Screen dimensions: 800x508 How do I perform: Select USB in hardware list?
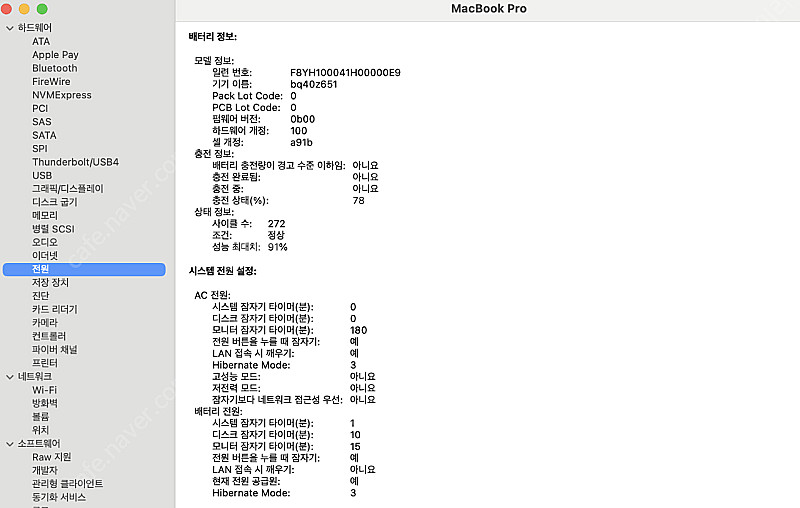point(42,175)
